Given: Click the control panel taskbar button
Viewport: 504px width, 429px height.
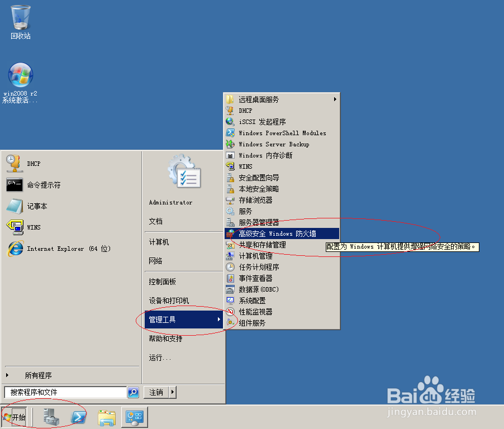Looking at the screenshot, I should (x=134, y=417).
